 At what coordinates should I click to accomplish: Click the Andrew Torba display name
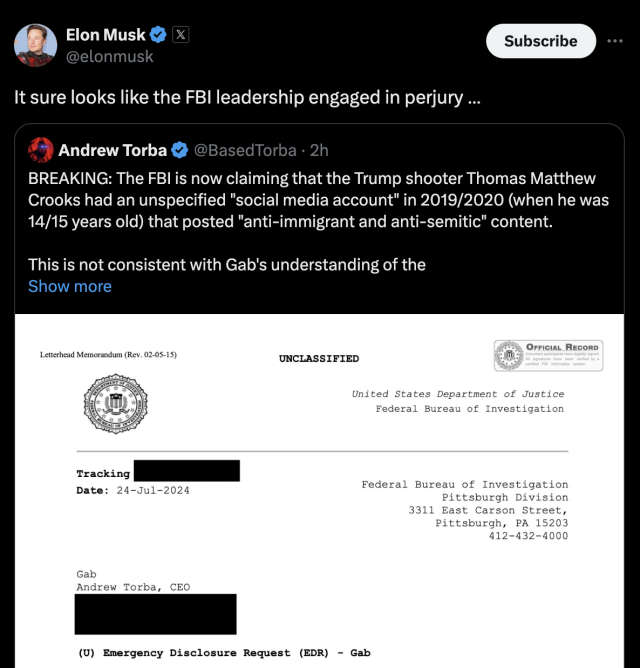coord(112,150)
